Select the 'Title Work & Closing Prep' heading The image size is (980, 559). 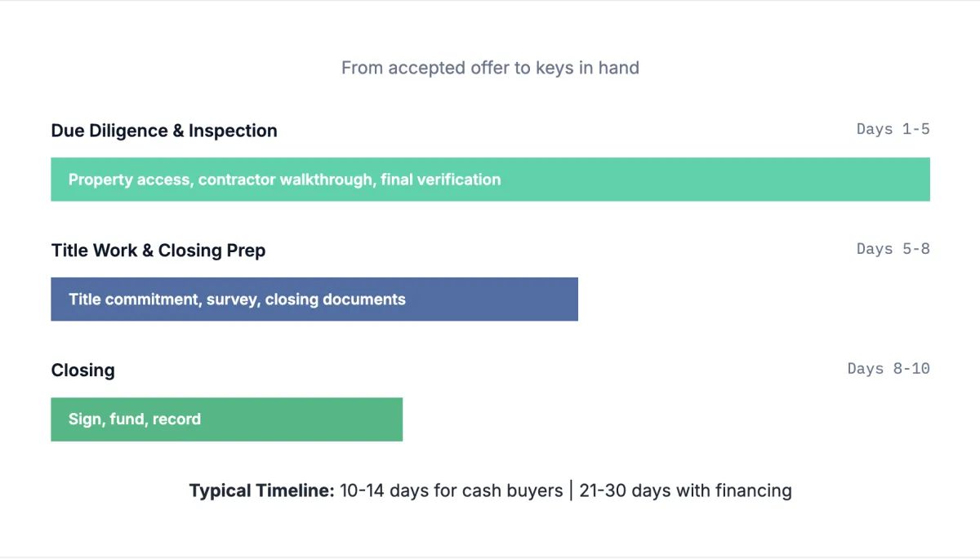coord(158,251)
